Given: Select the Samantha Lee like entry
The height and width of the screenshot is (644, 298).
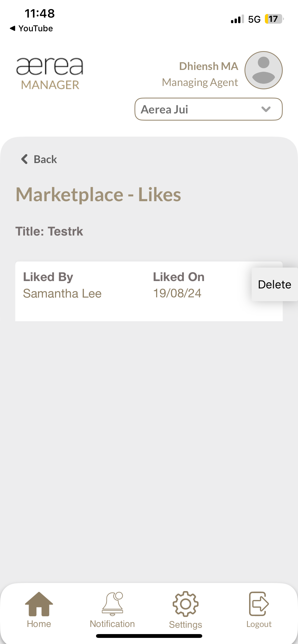Looking at the screenshot, I should click(x=62, y=294).
